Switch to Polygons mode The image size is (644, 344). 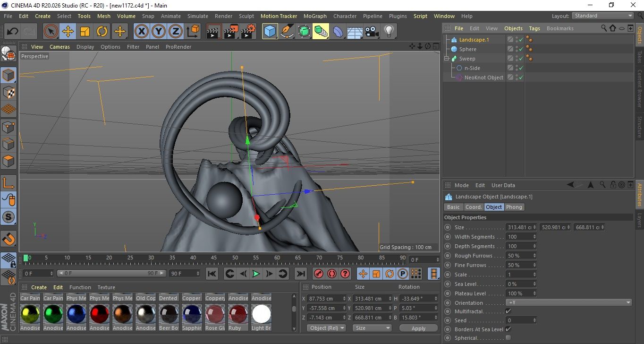pos(8,161)
